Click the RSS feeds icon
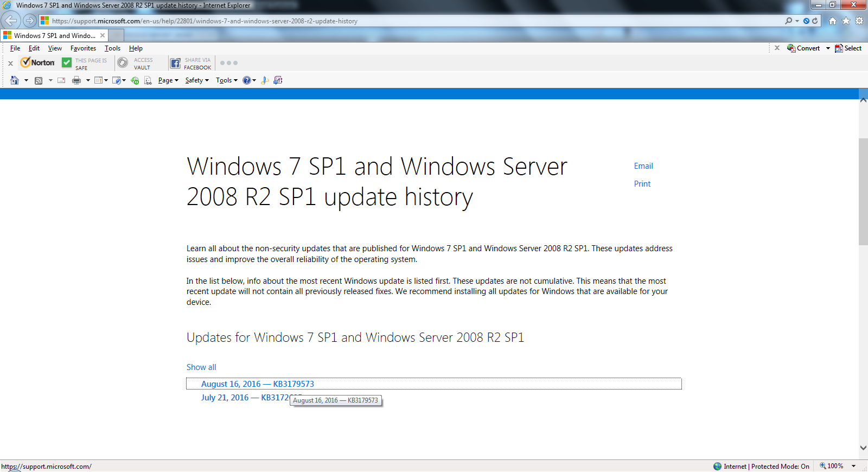 (x=39, y=80)
